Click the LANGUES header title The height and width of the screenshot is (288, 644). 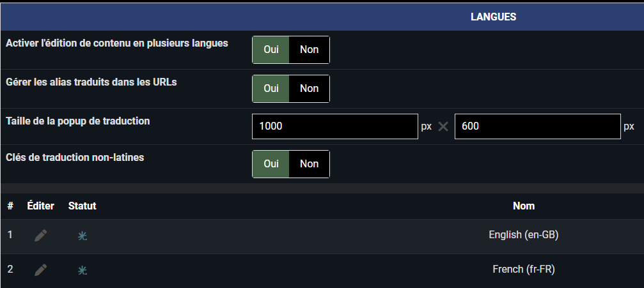(493, 17)
